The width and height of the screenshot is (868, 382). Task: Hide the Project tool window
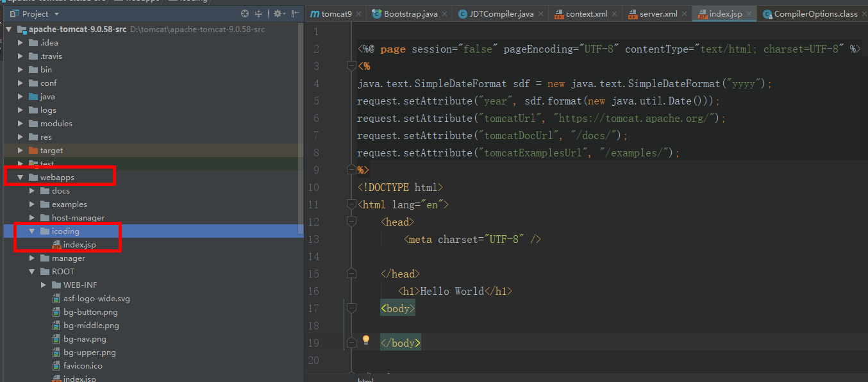click(295, 13)
